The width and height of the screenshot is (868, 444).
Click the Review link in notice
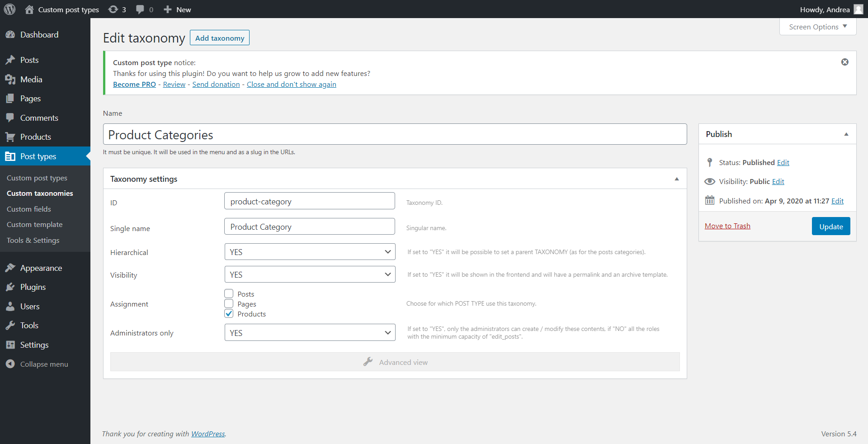[174, 85]
